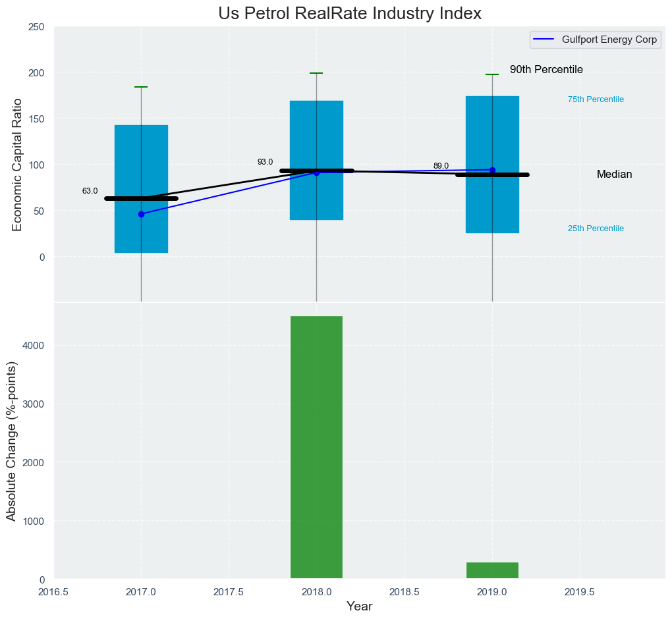Click the 75th Percentile label
Viewport: 672px width, 619px height.
point(596,99)
